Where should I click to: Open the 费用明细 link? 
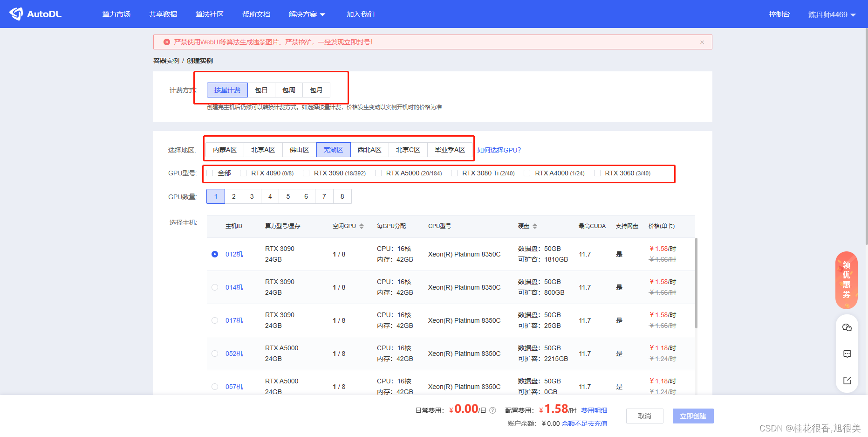pos(594,410)
